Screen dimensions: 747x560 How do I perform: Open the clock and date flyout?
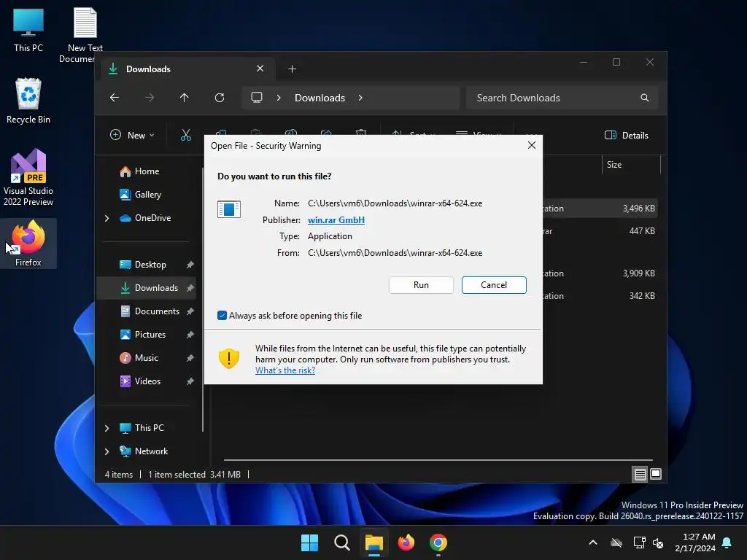click(x=695, y=542)
